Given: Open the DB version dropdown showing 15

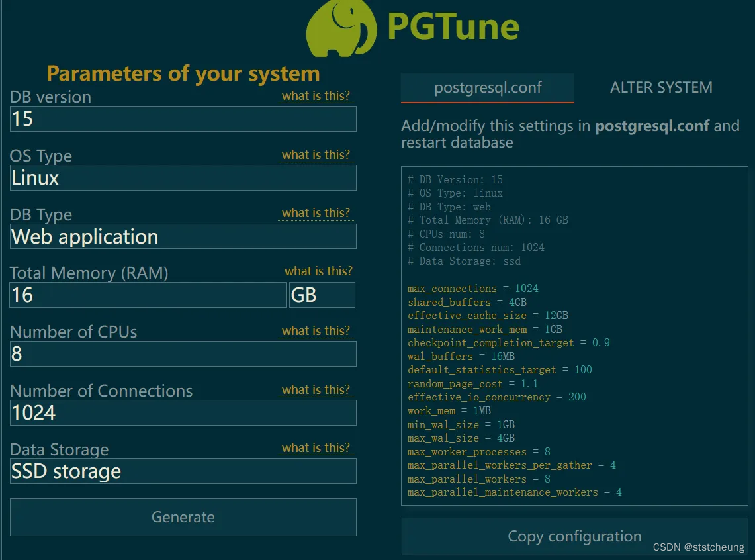Looking at the screenshot, I should tap(183, 119).
